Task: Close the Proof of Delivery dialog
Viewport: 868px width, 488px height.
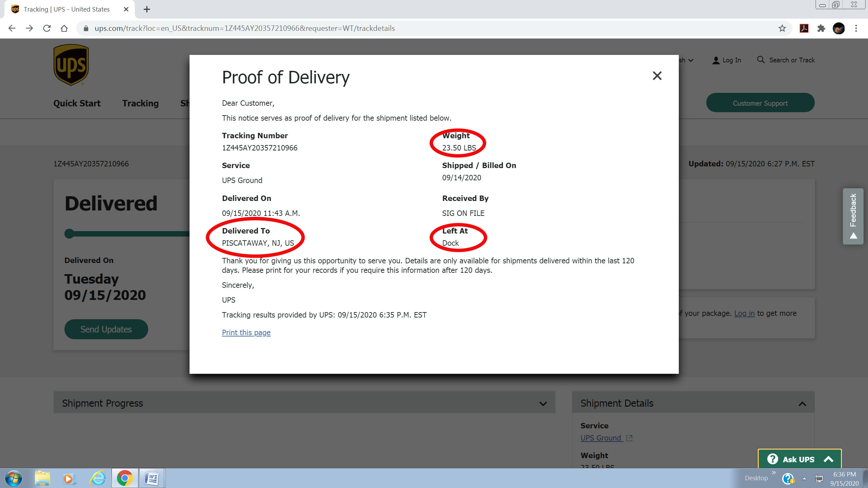Action: tap(657, 76)
